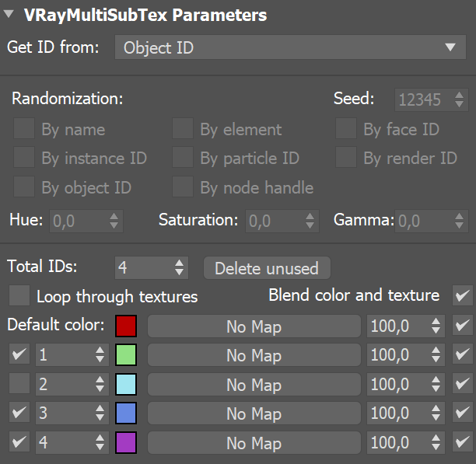Uncheck the map enable checkbox for ID 3

[463, 413]
